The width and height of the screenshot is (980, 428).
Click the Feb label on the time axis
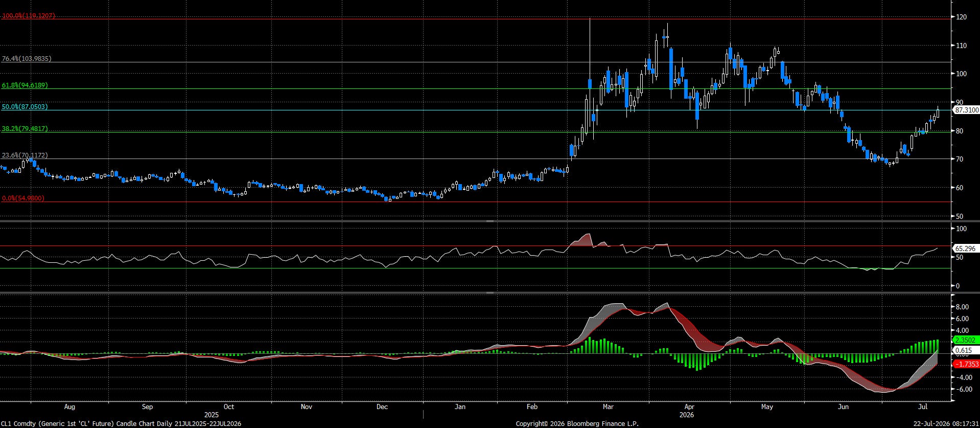click(x=532, y=407)
